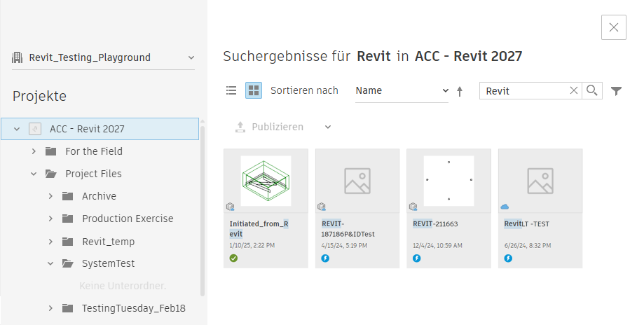Switch to list view layout

click(x=231, y=90)
